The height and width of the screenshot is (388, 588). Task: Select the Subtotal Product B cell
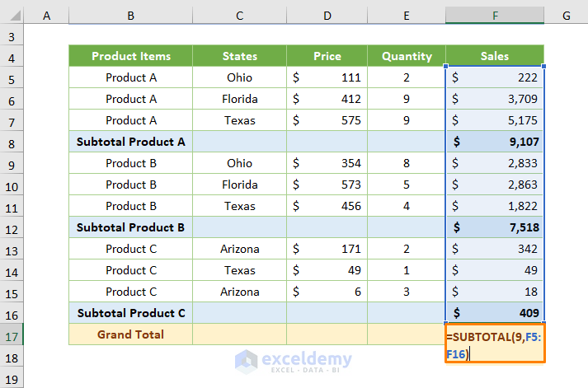click(x=131, y=227)
